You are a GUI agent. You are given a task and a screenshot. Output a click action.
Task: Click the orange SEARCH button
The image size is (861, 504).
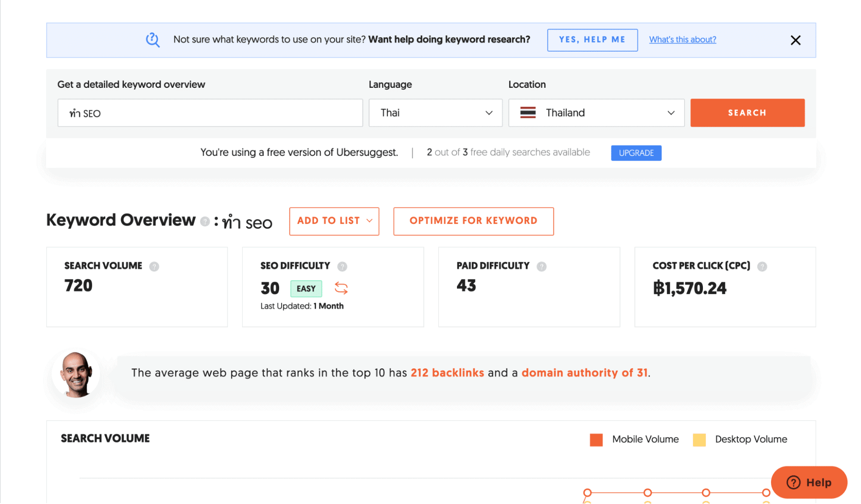pos(747,113)
